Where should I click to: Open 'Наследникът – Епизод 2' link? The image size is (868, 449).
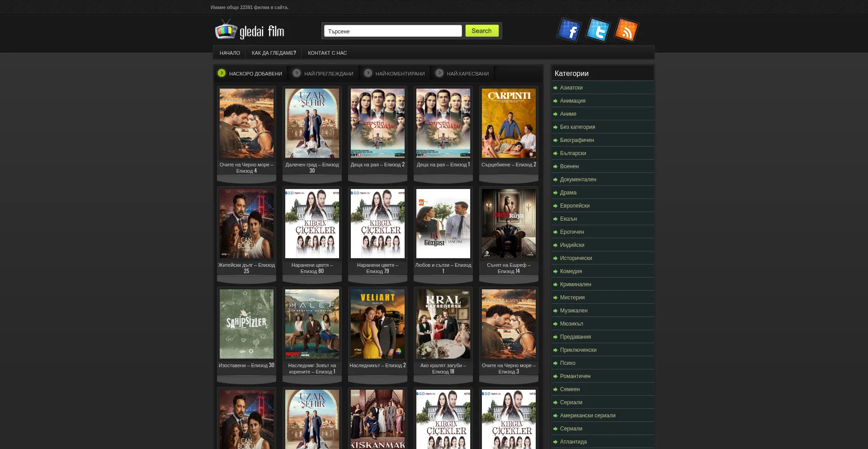(x=377, y=365)
